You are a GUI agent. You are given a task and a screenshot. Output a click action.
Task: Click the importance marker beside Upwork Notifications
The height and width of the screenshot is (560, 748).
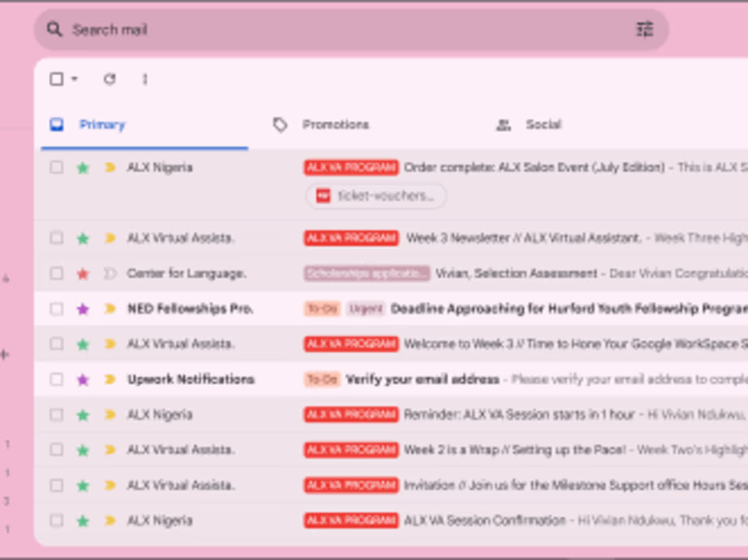[109, 379]
